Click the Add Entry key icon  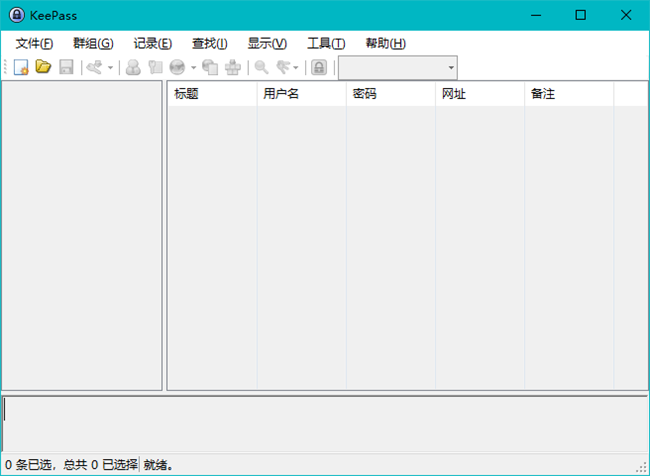point(95,67)
